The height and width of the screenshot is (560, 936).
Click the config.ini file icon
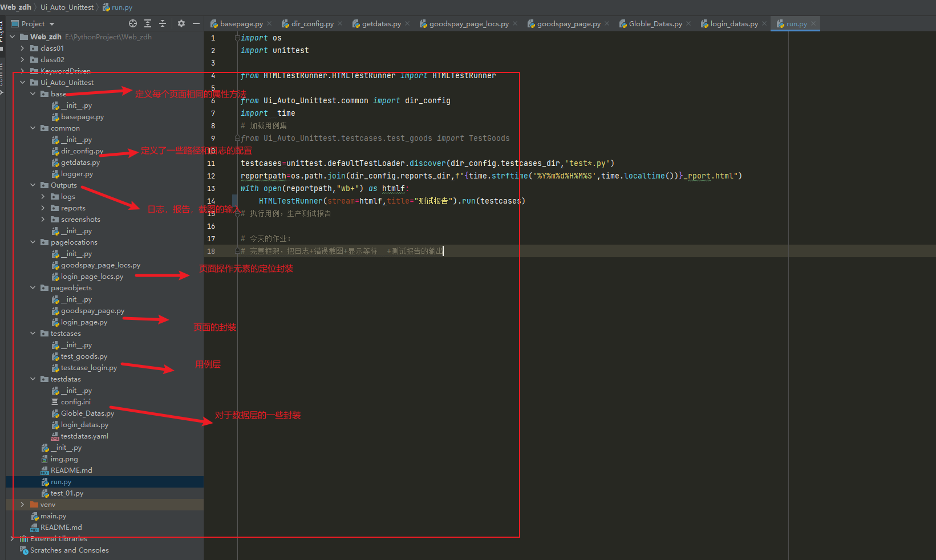[x=55, y=402]
